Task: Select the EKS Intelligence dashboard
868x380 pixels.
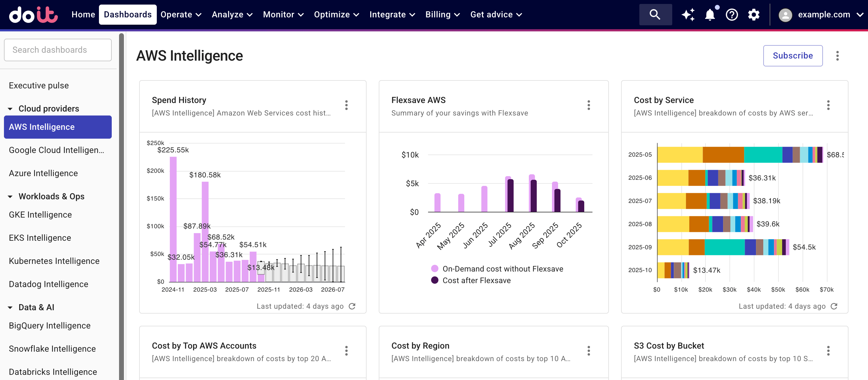Action: (40, 237)
